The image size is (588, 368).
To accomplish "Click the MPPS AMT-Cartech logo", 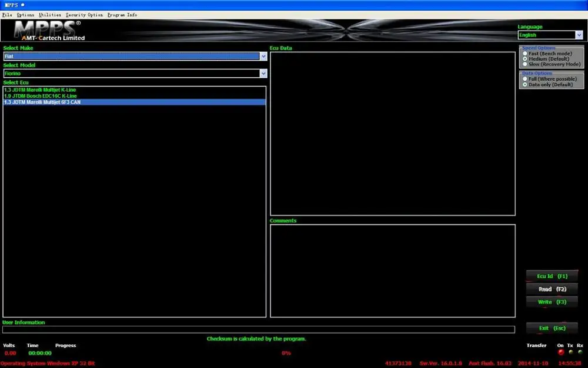I will [49, 31].
